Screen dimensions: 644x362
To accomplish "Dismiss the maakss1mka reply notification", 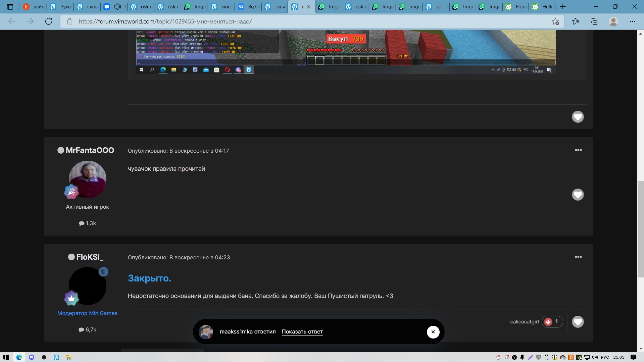I will coord(433,332).
